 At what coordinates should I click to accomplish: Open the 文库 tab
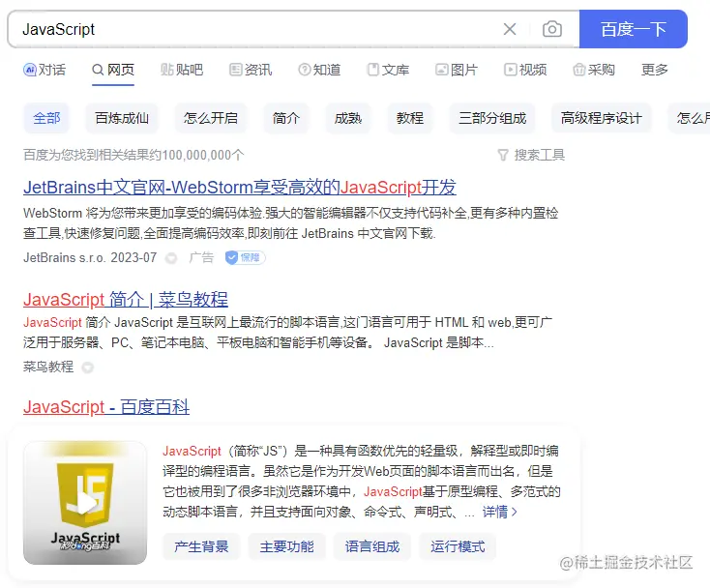(388, 70)
